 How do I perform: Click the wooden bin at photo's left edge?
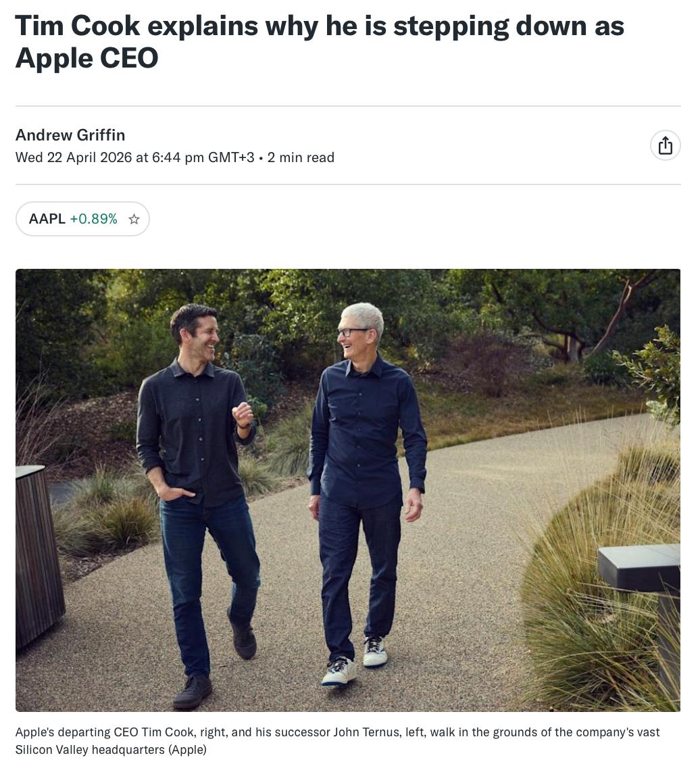tap(38, 552)
